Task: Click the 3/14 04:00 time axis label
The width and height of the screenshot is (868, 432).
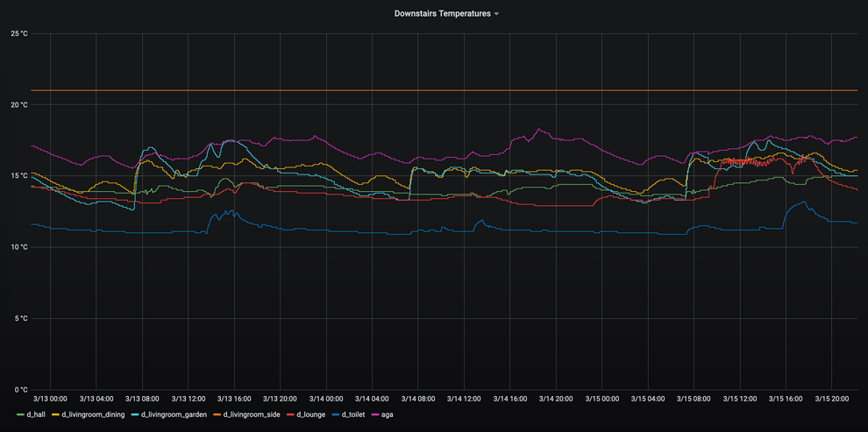Action: tap(373, 398)
